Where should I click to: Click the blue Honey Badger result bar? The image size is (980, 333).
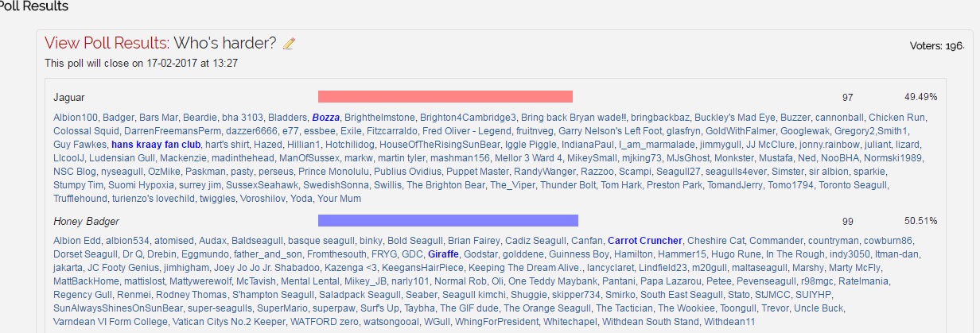tap(448, 220)
